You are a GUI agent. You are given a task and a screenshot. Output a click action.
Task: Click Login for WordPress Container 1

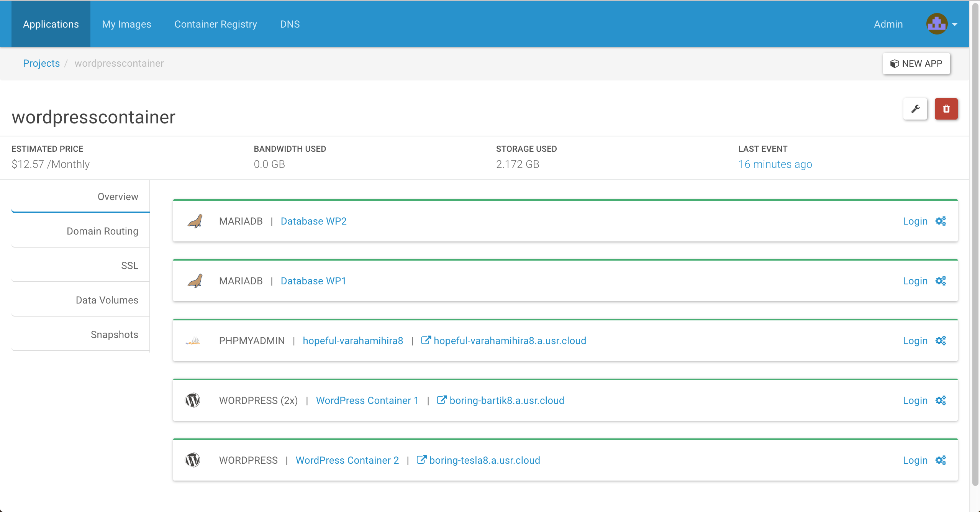click(915, 400)
